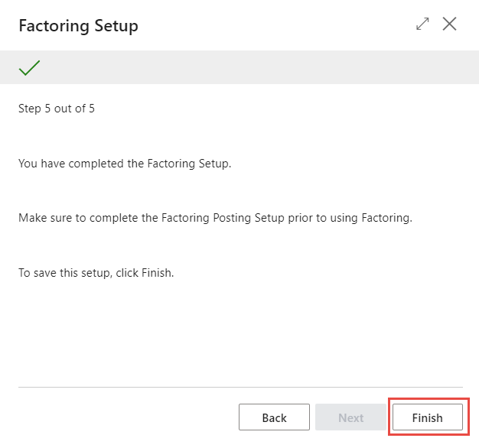Click the Finish button to save setup
479x448 pixels.
click(427, 417)
